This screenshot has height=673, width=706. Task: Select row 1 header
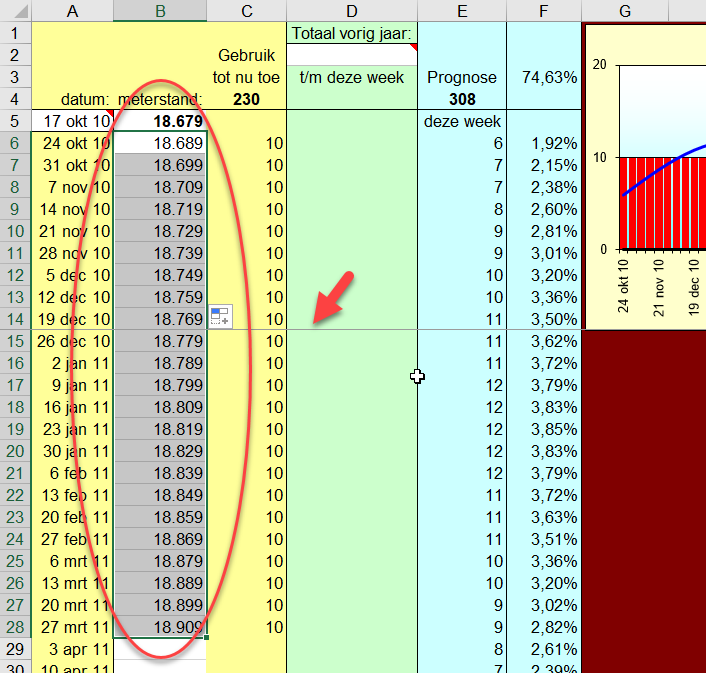click(x=15, y=33)
